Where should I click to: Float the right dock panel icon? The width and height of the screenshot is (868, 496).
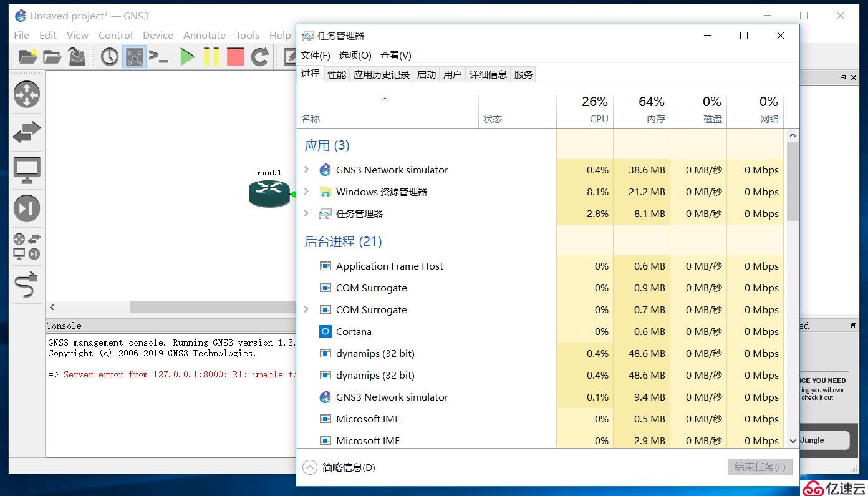tap(843, 78)
